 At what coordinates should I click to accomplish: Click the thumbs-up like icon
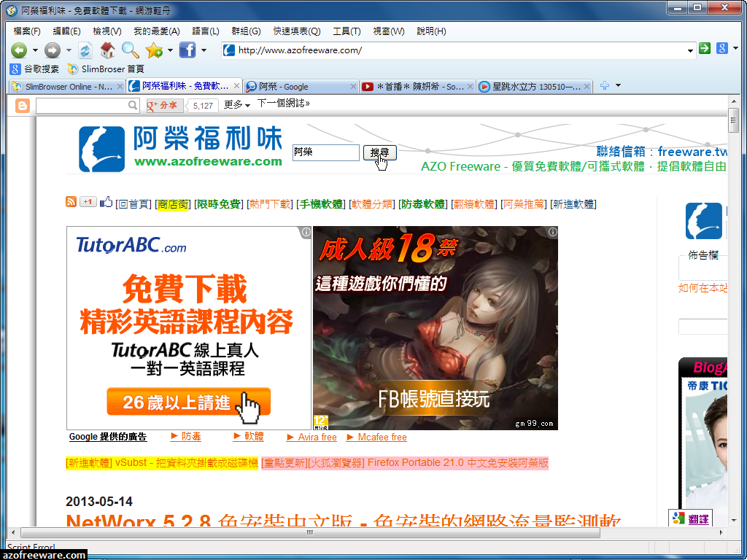[x=106, y=201]
